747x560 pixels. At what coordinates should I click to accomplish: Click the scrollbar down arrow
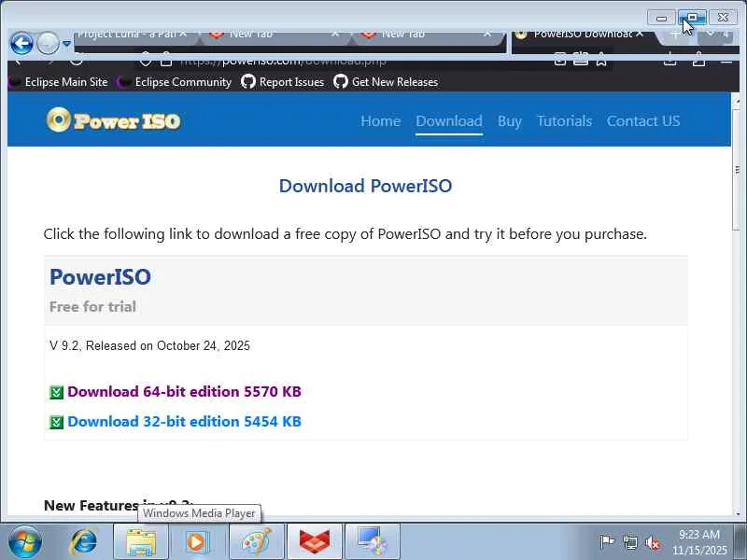[738, 513]
